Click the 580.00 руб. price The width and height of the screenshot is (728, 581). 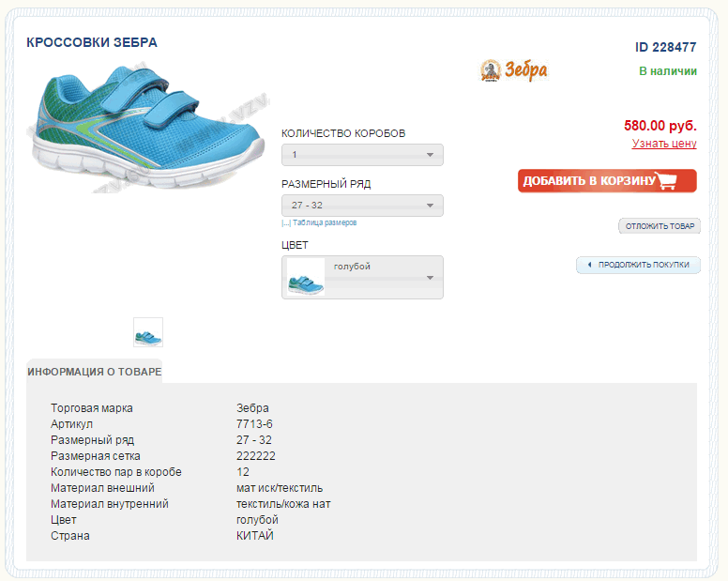click(660, 126)
